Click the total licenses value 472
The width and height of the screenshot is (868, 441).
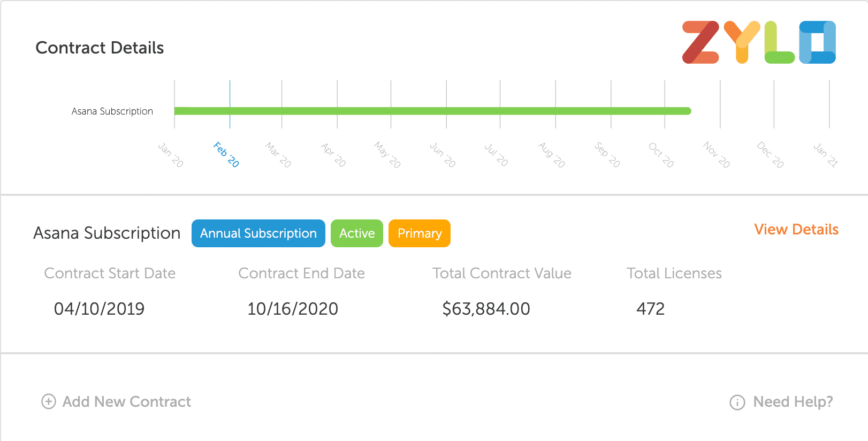click(x=650, y=309)
